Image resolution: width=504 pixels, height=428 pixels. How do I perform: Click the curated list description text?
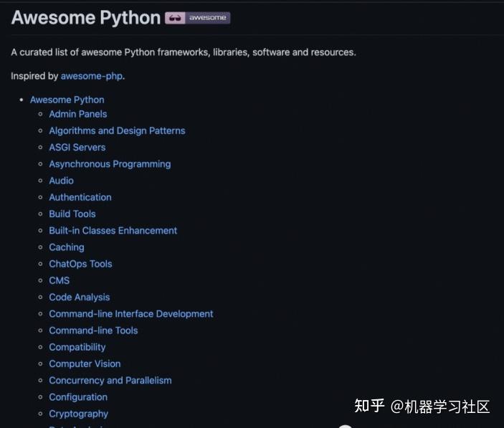pos(184,52)
